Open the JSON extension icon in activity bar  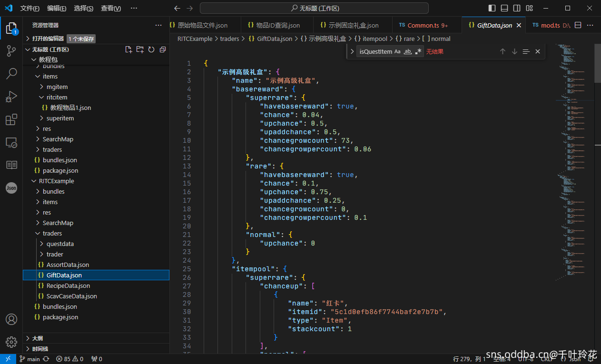pyautogui.click(x=11, y=188)
